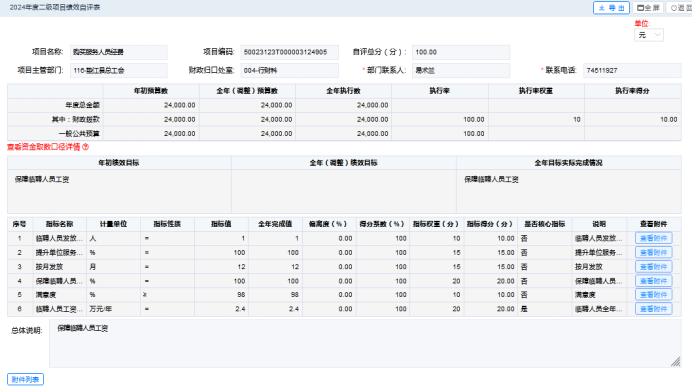692x387 pixels.
Task: Click the 指标名称 column header
Action: (59, 224)
